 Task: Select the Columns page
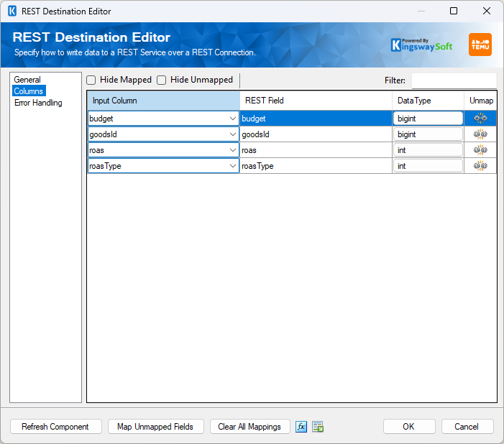point(29,91)
